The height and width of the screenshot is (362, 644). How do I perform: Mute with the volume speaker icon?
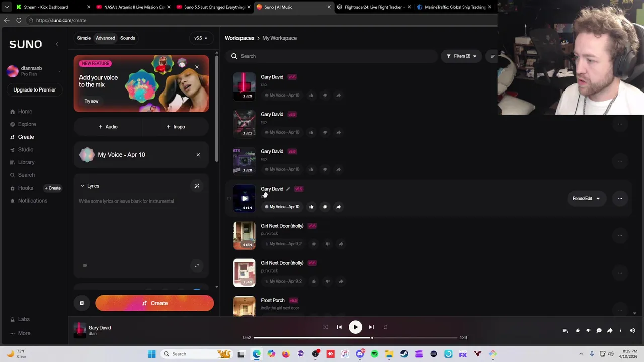click(x=632, y=331)
